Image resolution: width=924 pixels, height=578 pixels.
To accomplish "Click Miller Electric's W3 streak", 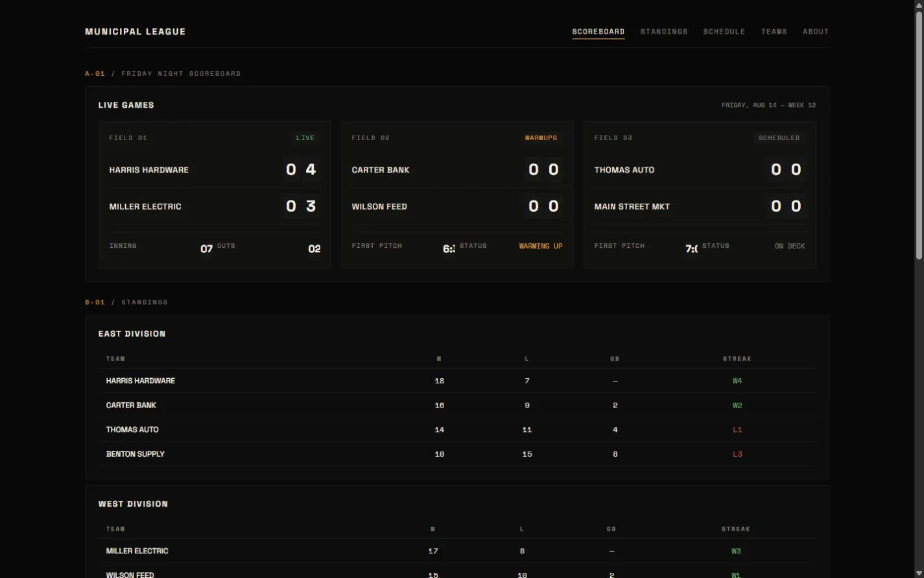I will click(x=736, y=551).
